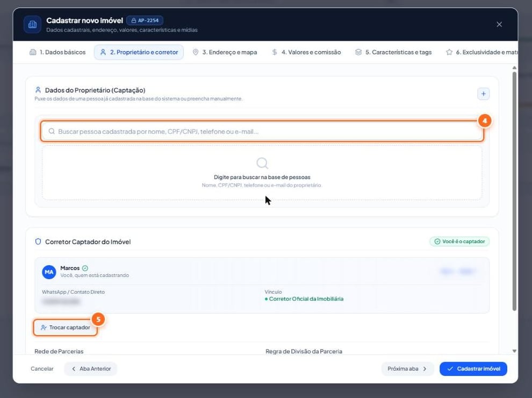The image size is (532, 398).
Task: Click the magnifier icon in the search field
Action: pyautogui.click(x=52, y=131)
